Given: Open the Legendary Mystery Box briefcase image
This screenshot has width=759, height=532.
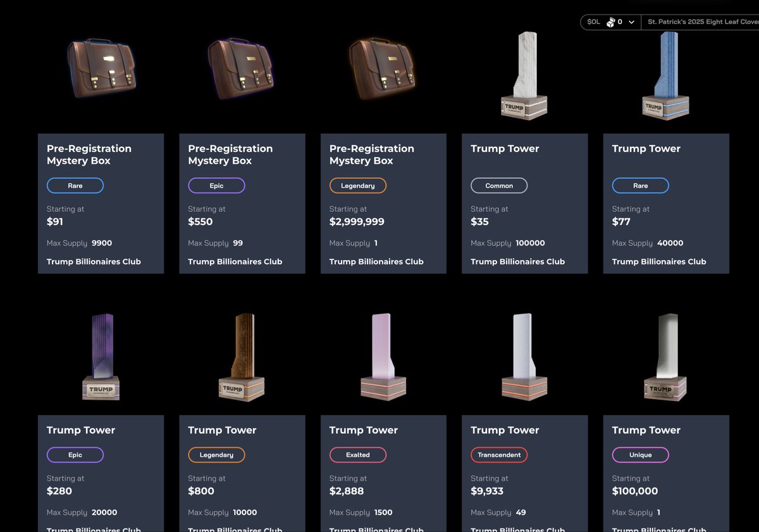Looking at the screenshot, I should click(383, 69).
